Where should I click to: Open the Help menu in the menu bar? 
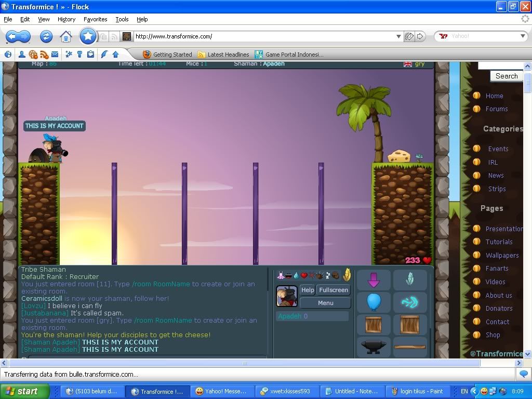[x=142, y=19]
